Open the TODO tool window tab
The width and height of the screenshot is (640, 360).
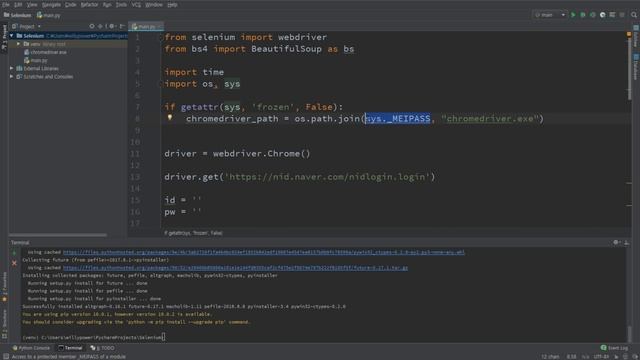tap(102, 348)
